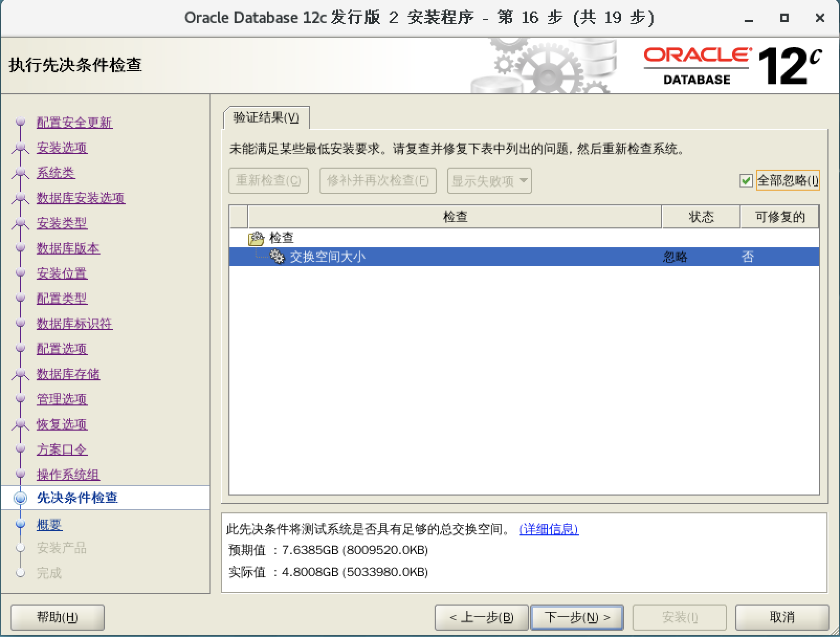Viewport: 840px width, 637px height.
Task: Open the 详细信息 link
Action: tap(548, 530)
